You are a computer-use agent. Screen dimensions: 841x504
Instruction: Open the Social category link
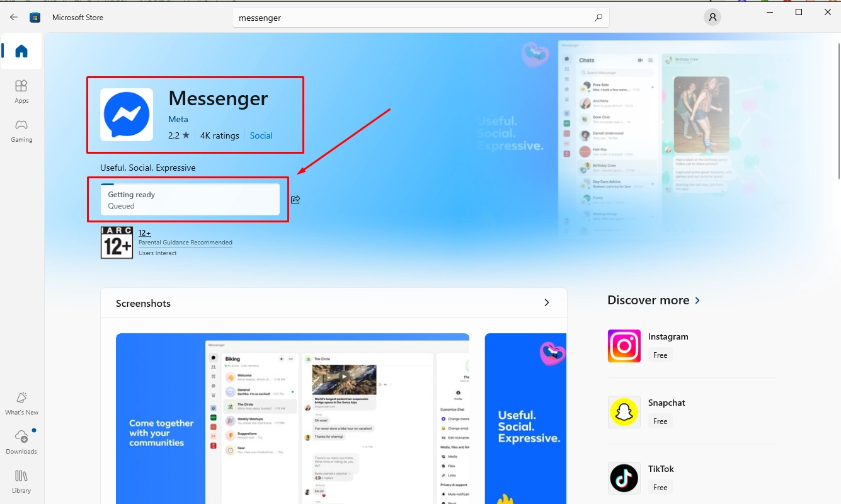tap(261, 135)
